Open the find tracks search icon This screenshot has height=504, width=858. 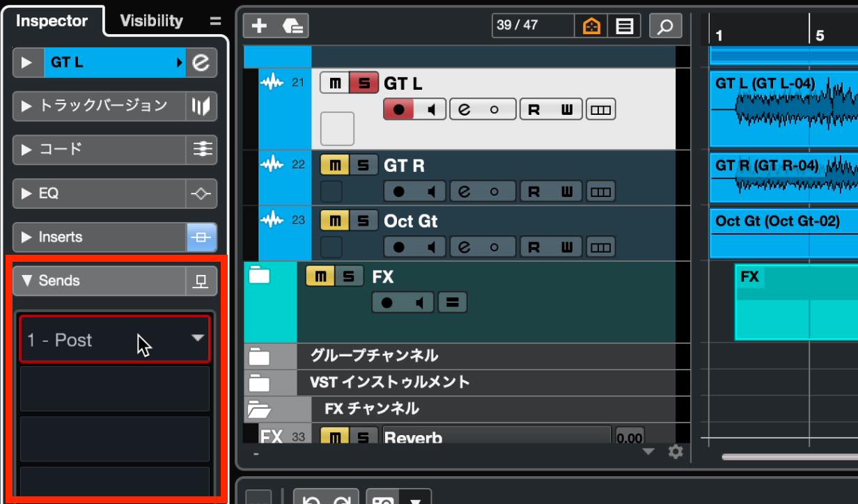click(666, 26)
